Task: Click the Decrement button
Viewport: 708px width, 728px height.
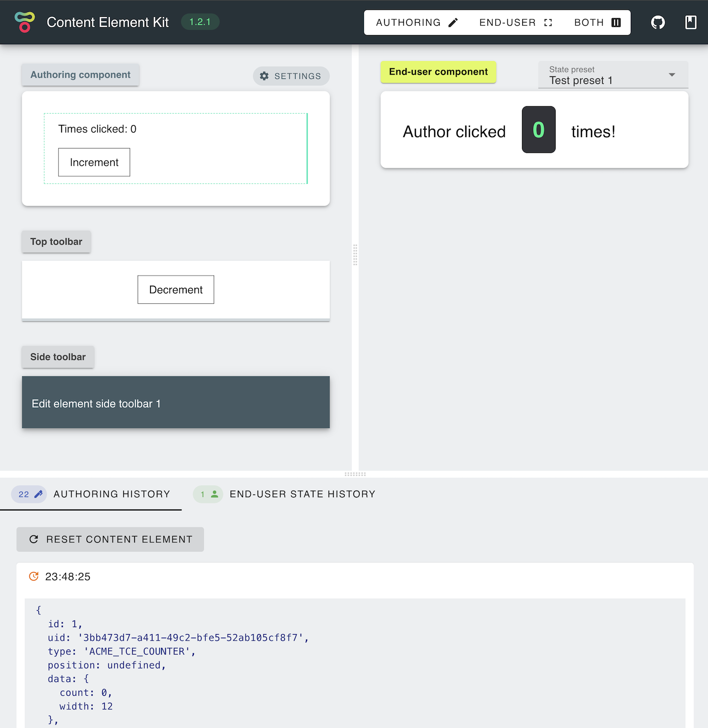Action: coord(176,290)
